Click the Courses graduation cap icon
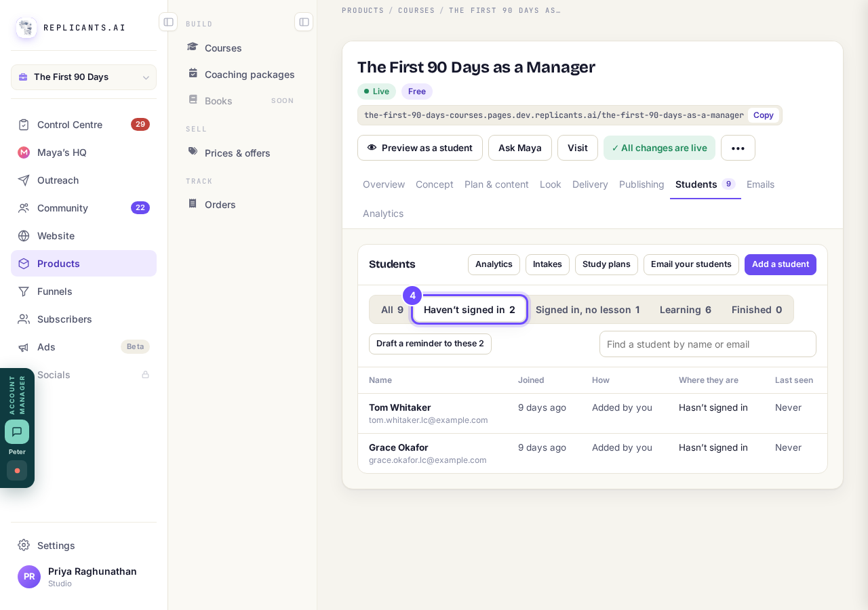The width and height of the screenshot is (868, 610). pyautogui.click(x=193, y=47)
